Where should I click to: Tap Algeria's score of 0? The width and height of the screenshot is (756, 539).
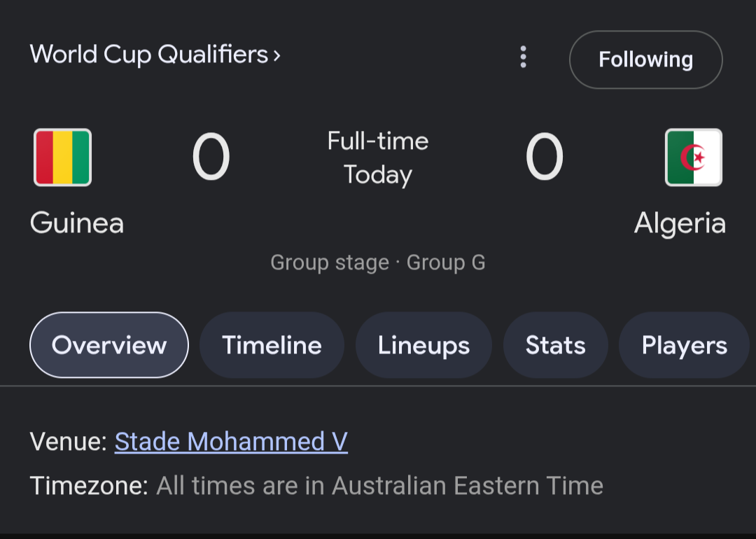(544, 157)
